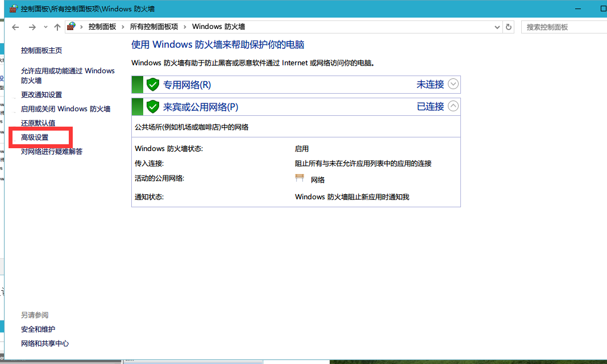Go up one level with the Up arrow
Screen dimensions: 607x364
(57, 27)
